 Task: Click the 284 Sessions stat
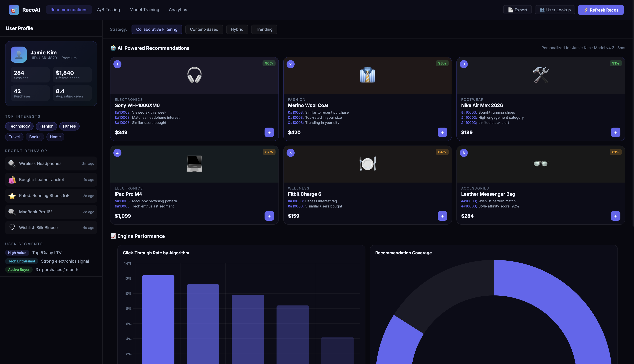click(30, 75)
